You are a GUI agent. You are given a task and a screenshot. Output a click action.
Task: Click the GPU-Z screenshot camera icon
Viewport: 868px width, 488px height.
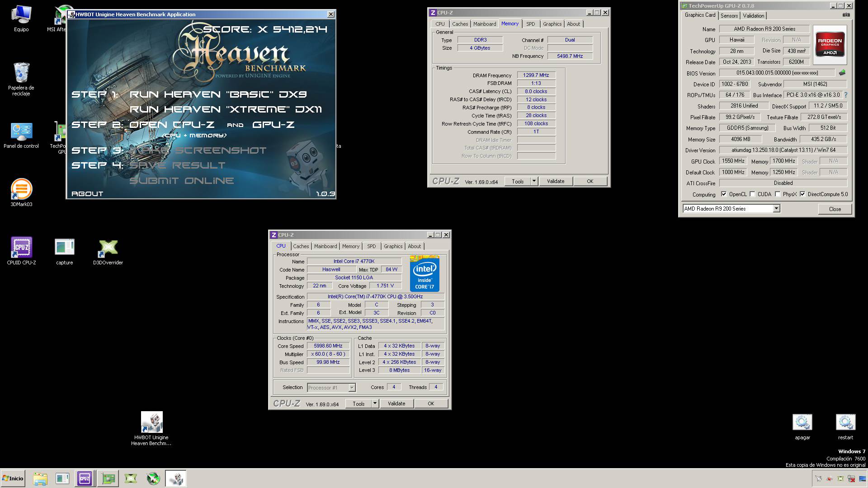pyautogui.click(x=846, y=15)
